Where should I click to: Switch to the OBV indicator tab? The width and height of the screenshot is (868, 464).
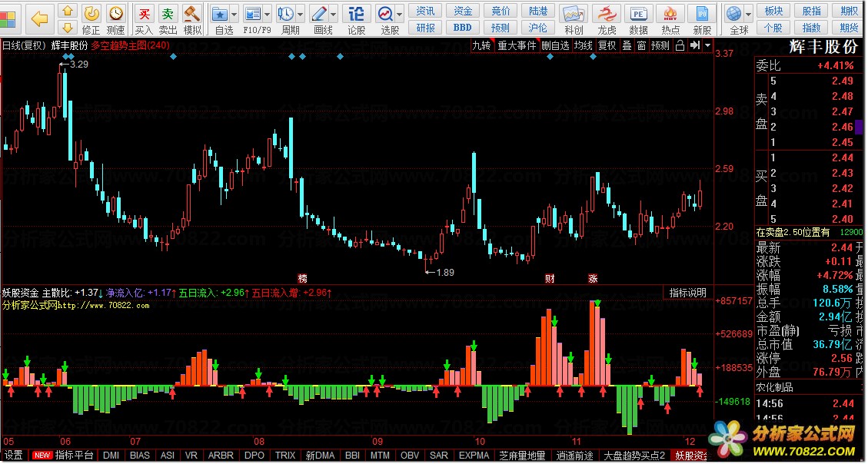410,455
